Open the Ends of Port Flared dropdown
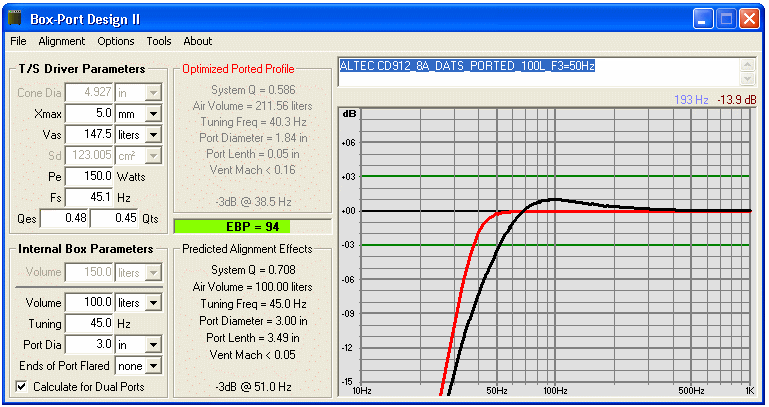This screenshot has height=407, width=769. (154, 366)
